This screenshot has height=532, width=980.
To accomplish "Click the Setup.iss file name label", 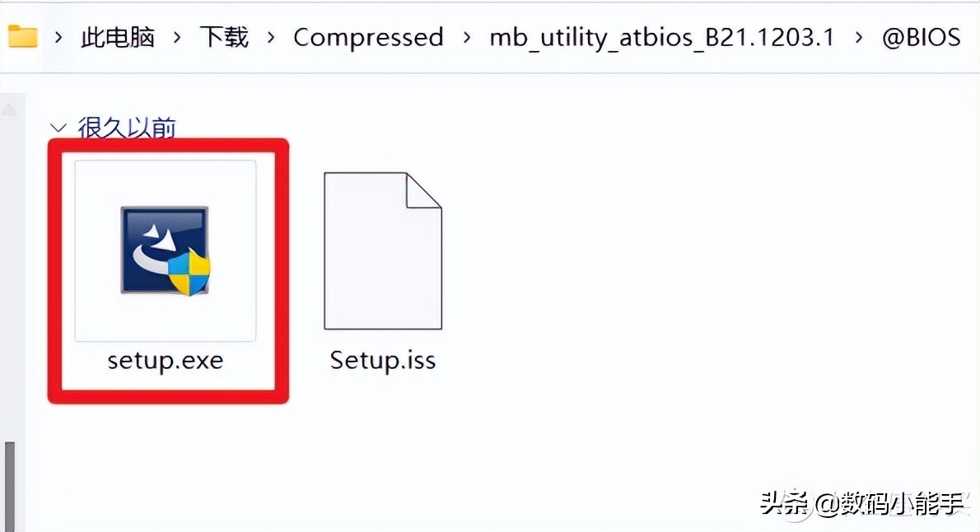I will (x=382, y=361).
